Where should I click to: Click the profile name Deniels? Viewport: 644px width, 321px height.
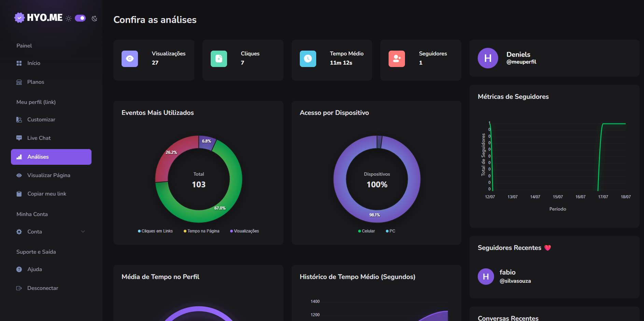518,54
